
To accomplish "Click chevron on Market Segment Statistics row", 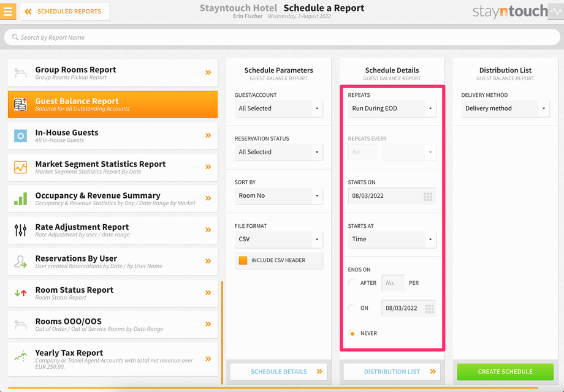I will coord(208,167).
